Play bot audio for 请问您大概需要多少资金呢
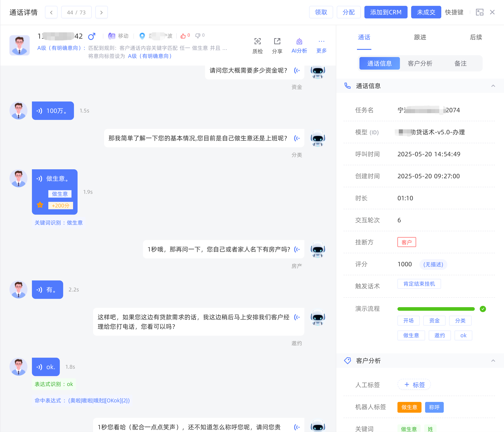Image resolution: width=504 pixels, height=432 pixels. coord(297,71)
